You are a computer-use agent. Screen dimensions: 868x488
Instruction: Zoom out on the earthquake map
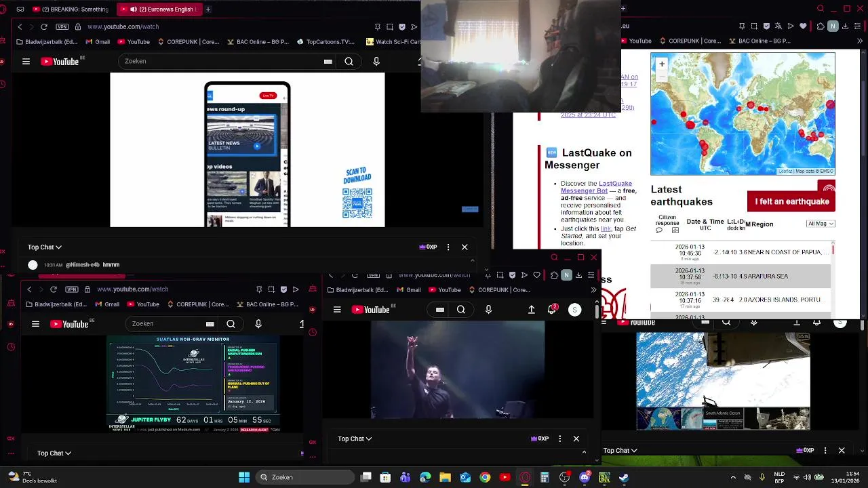pyautogui.click(x=662, y=76)
